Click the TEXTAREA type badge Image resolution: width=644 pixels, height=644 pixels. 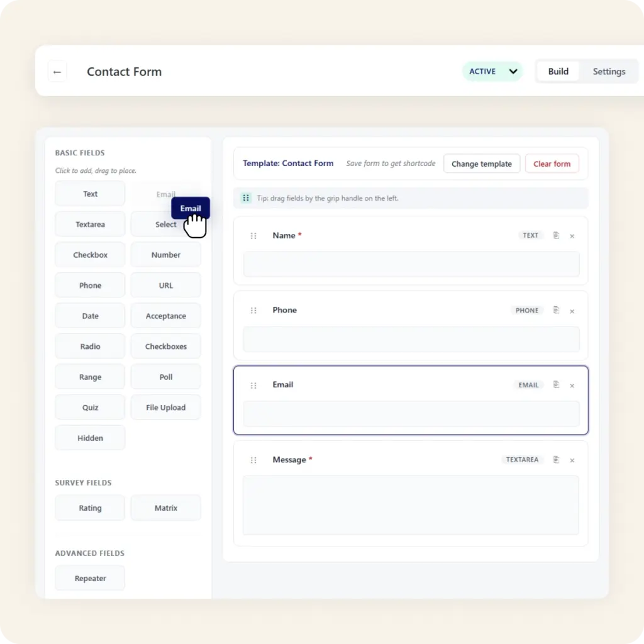[x=522, y=460]
